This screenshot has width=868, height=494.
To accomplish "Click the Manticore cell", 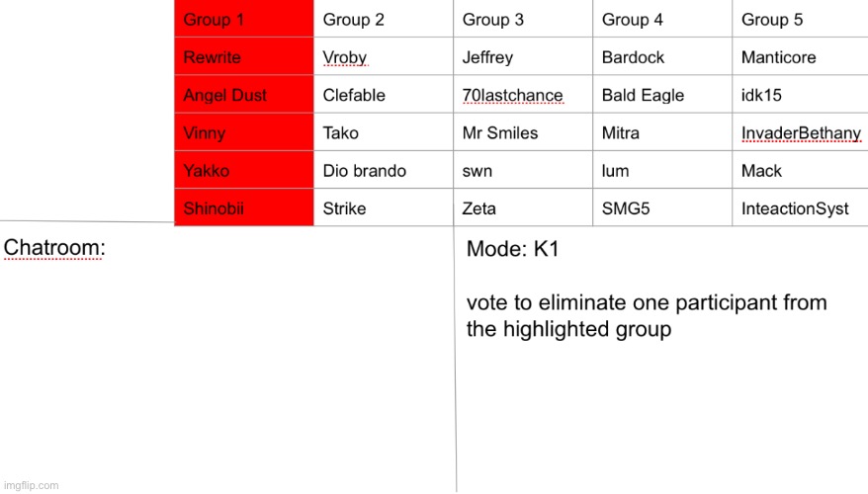I will click(801, 57).
